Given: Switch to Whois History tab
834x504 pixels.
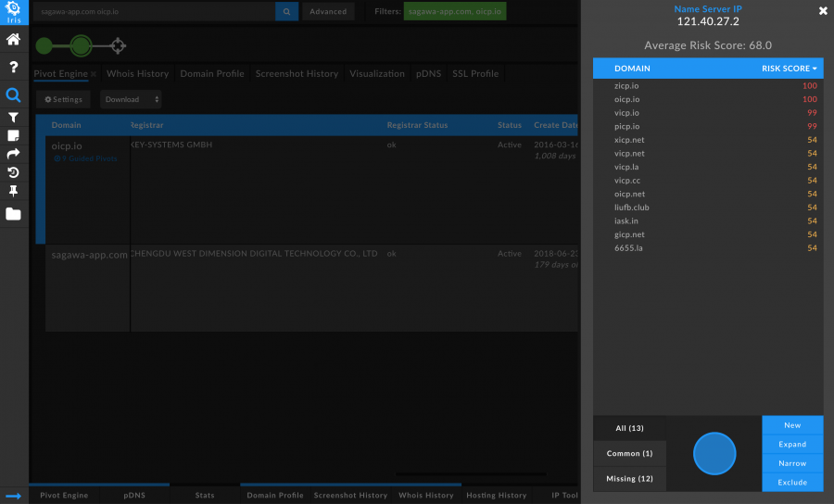Looking at the screenshot, I should pyautogui.click(x=137, y=73).
